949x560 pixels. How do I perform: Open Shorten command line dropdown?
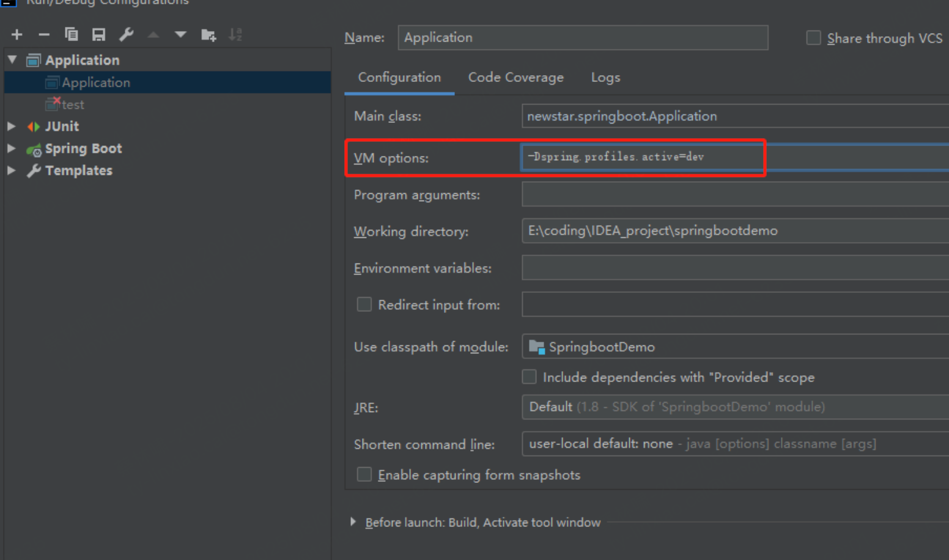pos(735,444)
